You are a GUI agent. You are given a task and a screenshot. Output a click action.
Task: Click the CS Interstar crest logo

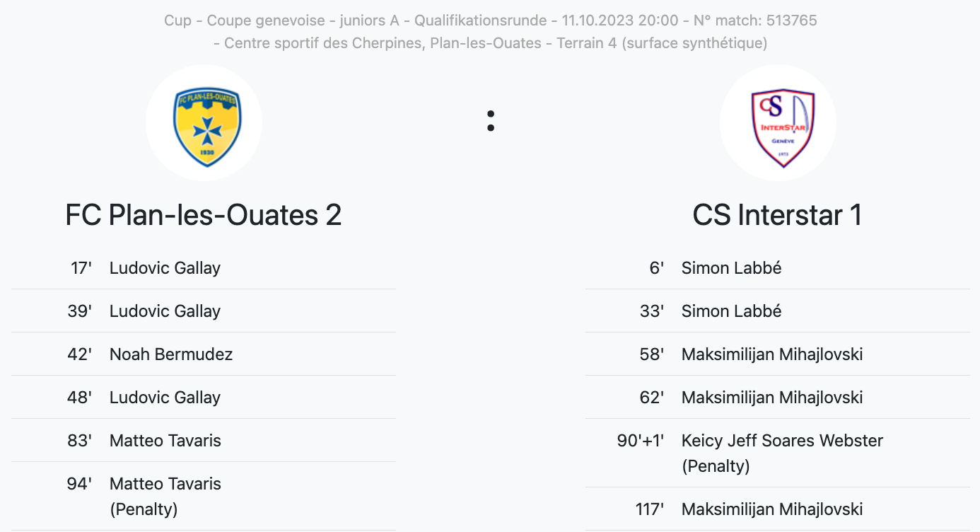(777, 123)
